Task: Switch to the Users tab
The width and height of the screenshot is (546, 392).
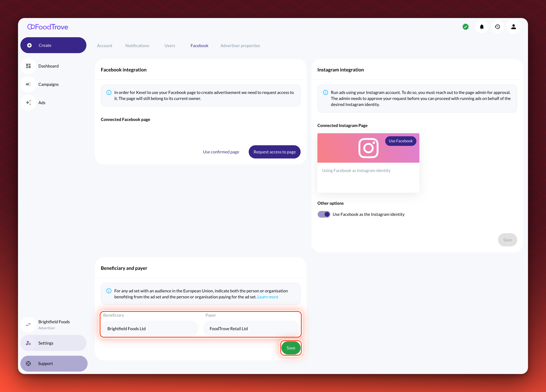Action: tap(170, 46)
